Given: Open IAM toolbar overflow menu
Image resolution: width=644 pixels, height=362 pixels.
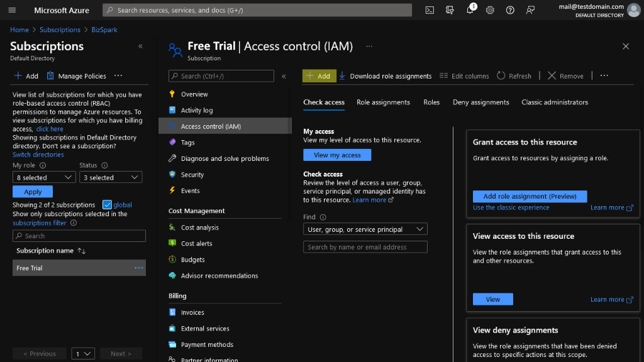Looking at the screenshot, I should click(x=604, y=75).
